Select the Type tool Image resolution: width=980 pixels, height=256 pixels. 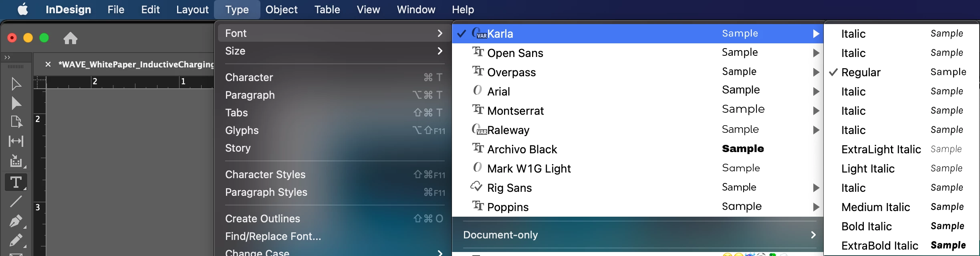click(16, 182)
